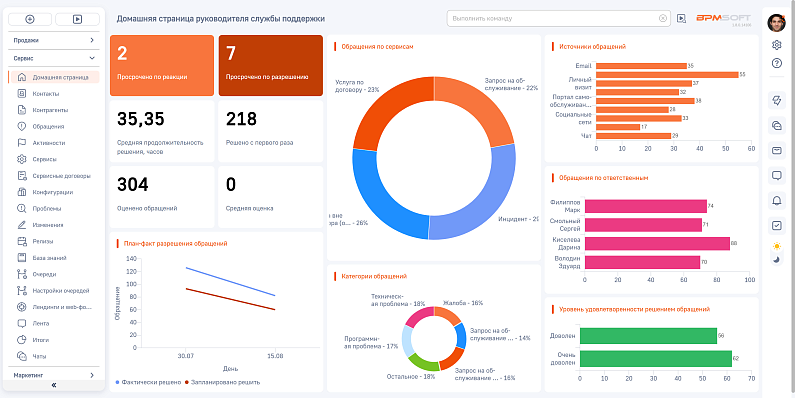Collapse the sidebar with double chevron

pyautogui.click(x=54, y=385)
